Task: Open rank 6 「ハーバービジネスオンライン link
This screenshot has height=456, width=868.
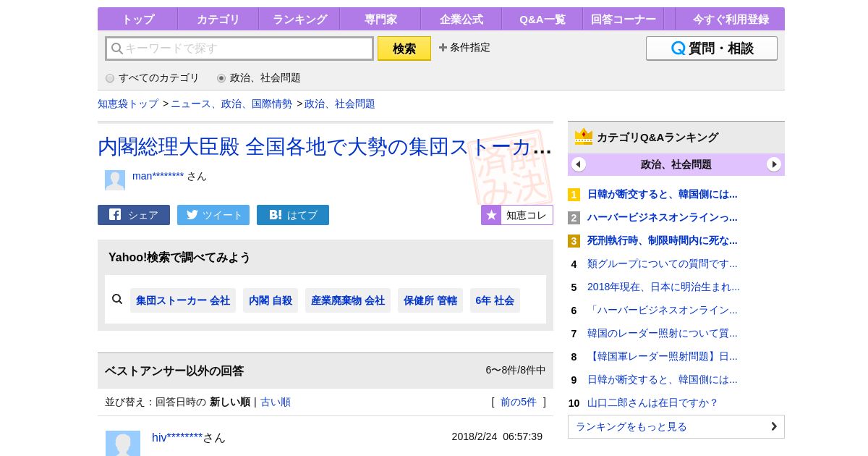Action: (x=663, y=310)
